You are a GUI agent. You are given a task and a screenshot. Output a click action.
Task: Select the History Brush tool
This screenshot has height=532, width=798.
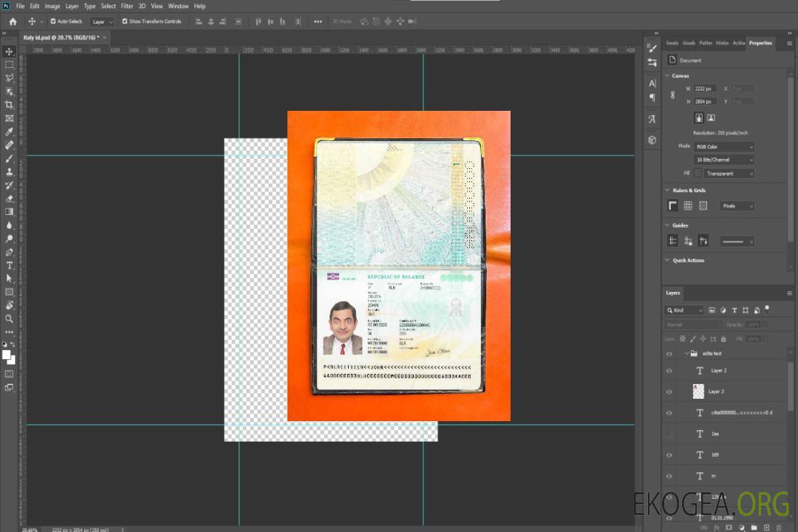[9, 185]
